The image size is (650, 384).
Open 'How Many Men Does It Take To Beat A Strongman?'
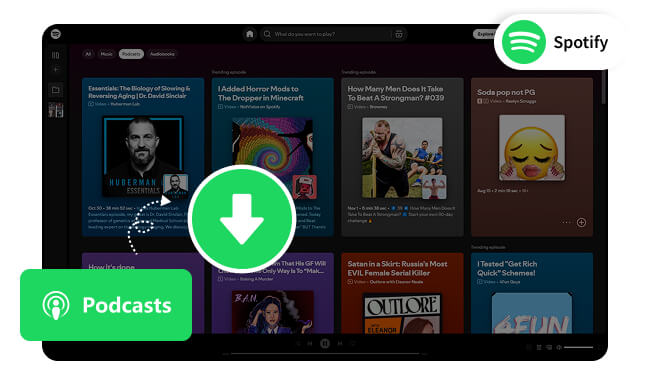(396, 93)
